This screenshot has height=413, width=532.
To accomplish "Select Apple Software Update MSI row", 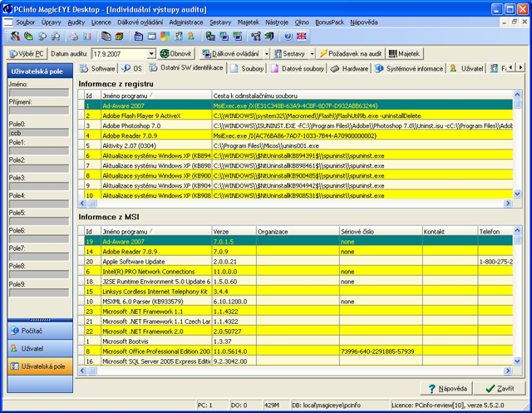I will 295,262.
